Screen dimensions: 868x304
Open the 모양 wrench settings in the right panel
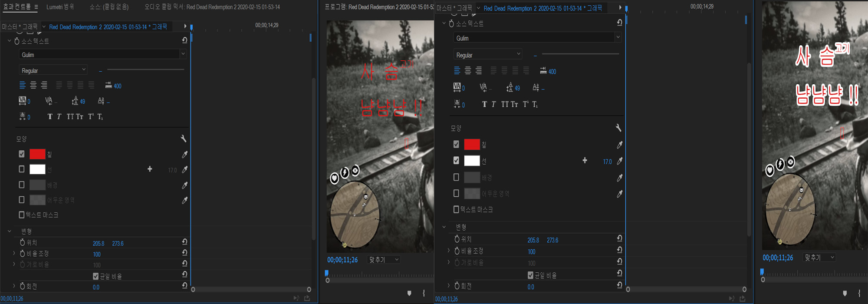tap(618, 128)
